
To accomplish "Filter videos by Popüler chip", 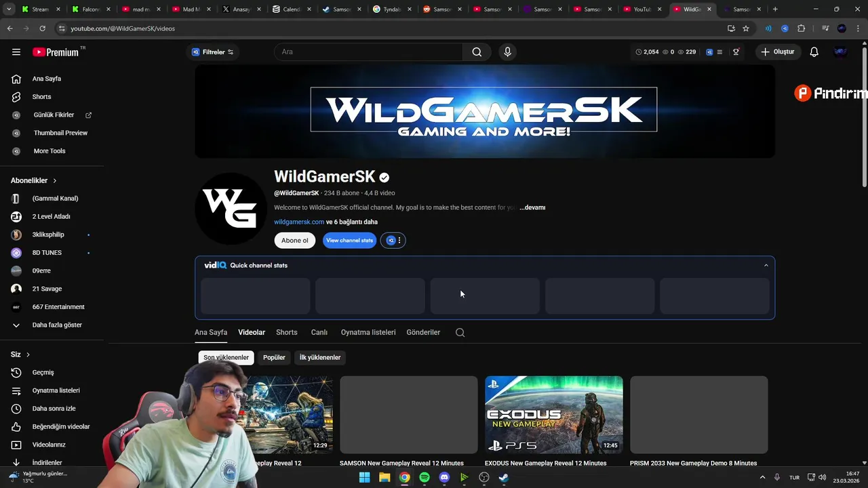I will click(x=274, y=357).
